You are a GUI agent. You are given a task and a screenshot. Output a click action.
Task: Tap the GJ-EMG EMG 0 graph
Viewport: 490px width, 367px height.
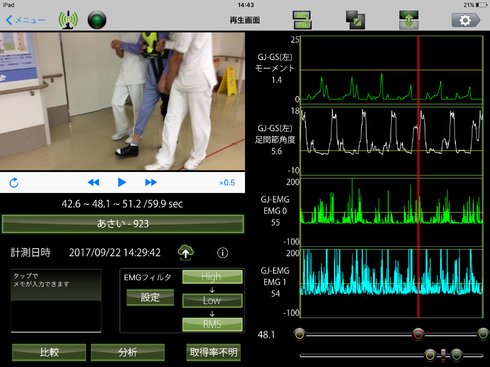392,212
